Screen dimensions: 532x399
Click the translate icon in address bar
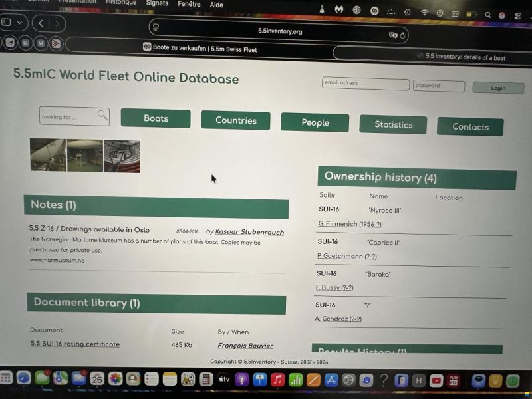click(392, 35)
